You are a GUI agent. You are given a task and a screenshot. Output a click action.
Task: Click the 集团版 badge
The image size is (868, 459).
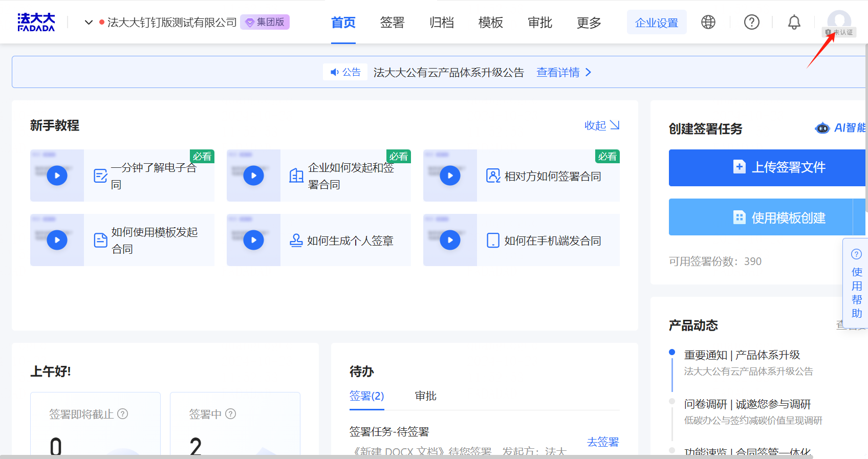click(265, 22)
